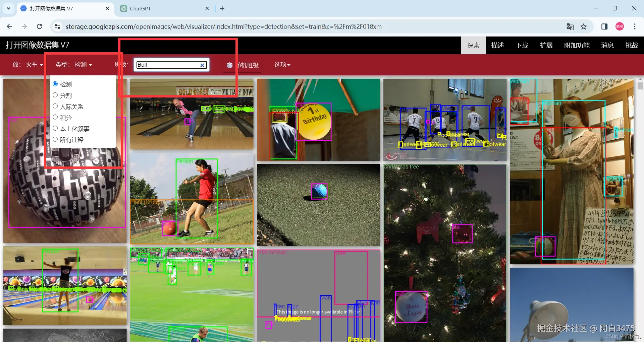The image size is (644, 342).
Task: View site information icon in address bar
Action: point(57,26)
